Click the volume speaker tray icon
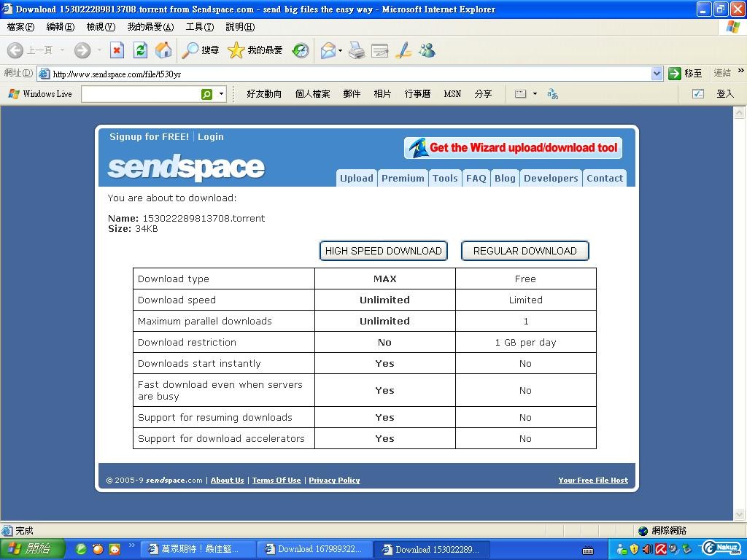Viewport: 747px width, 560px height. [647, 549]
